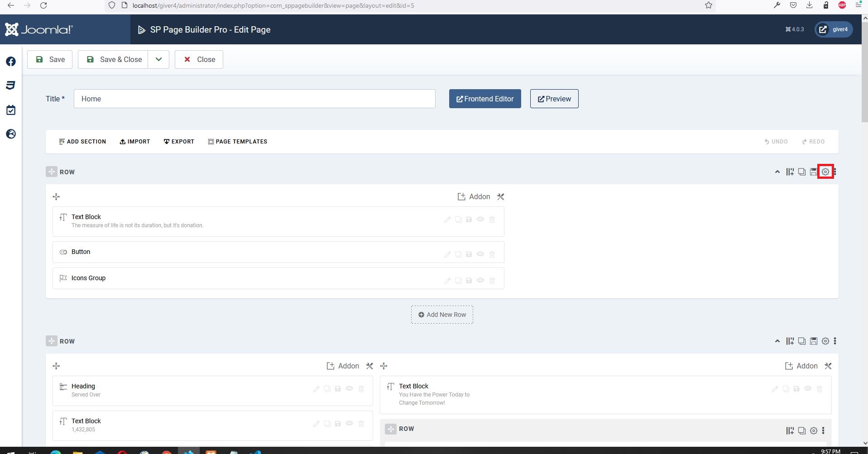This screenshot has width=868, height=454.
Task: Click REDO in the builder toolbar
Action: (813, 142)
